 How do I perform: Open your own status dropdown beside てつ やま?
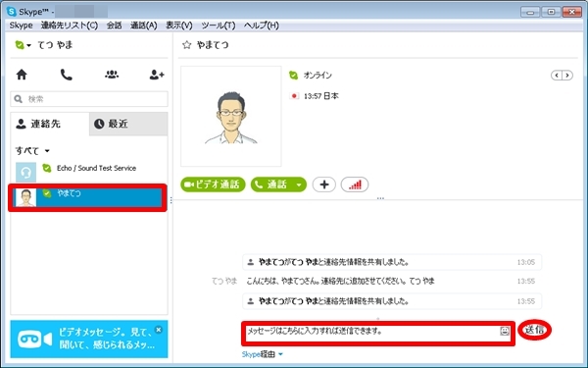[x=23, y=45]
